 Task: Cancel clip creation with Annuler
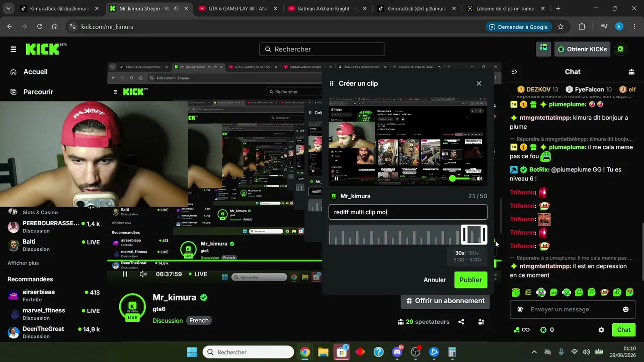coord(435,280)
